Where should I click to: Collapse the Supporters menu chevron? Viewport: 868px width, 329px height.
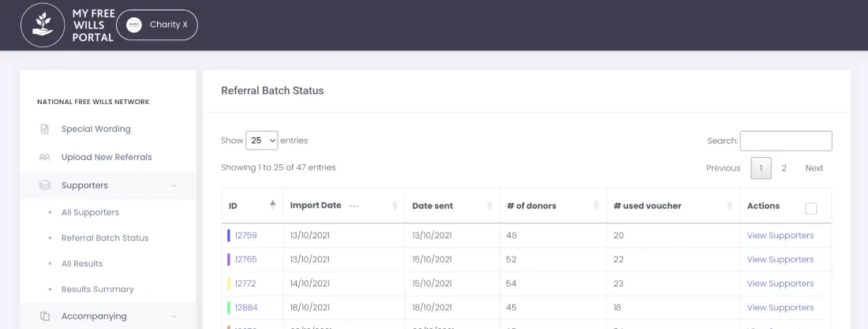[x=174, y=185]
